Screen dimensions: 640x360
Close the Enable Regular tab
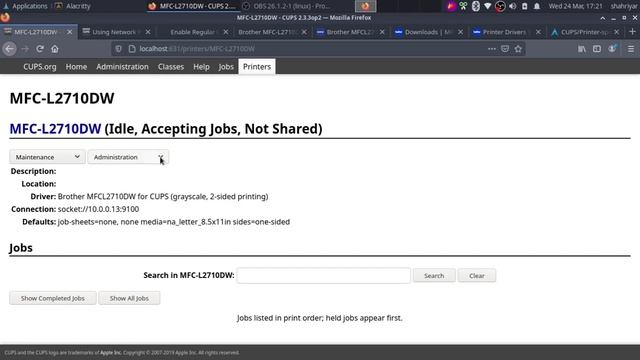[226, 32]
